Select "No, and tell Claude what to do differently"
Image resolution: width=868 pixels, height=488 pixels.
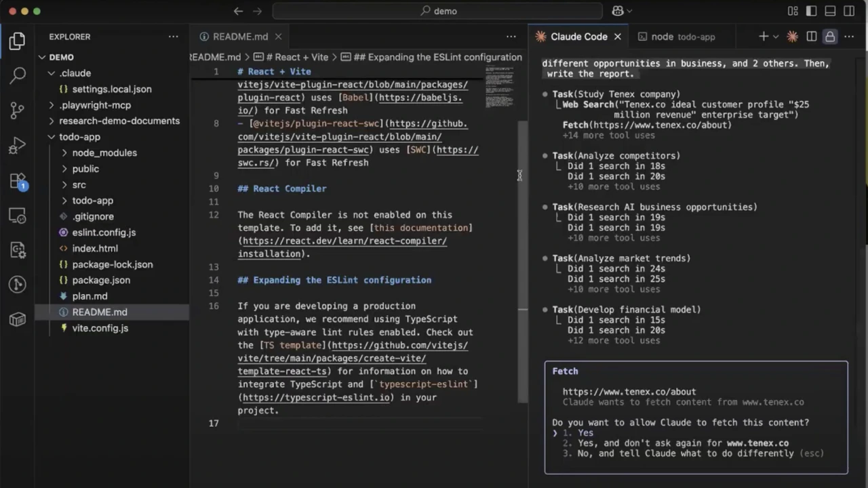[685, 453]
